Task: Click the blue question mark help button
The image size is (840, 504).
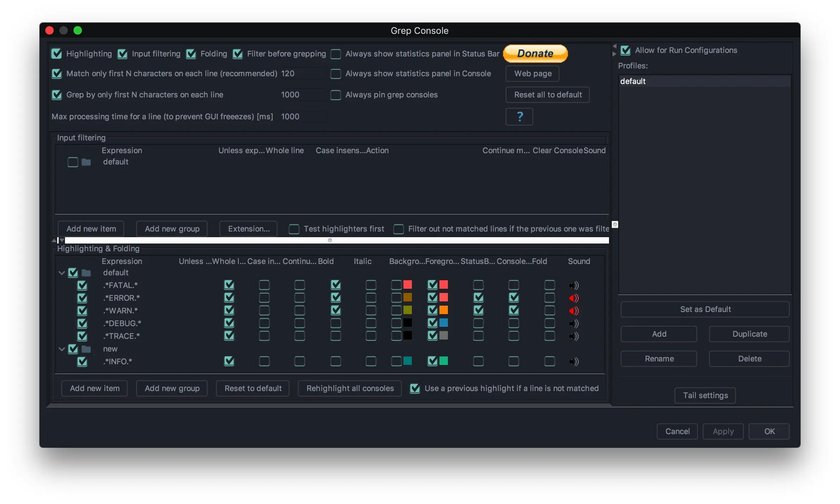Action: (x=519, y=116)
